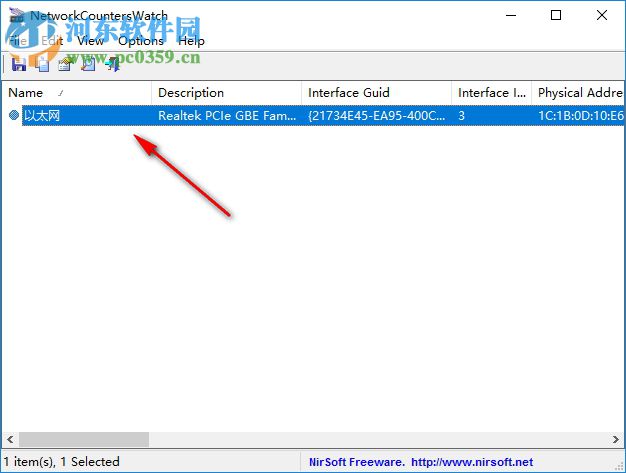Click the left arrow of horizontal scrollbar
The height and width of the screenshot is (473, 626).
(x=10, y=439)
